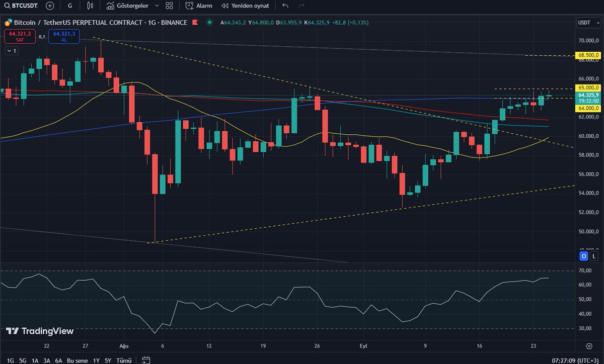Select the Tümü range tab
604x364 pixels.
123,360
